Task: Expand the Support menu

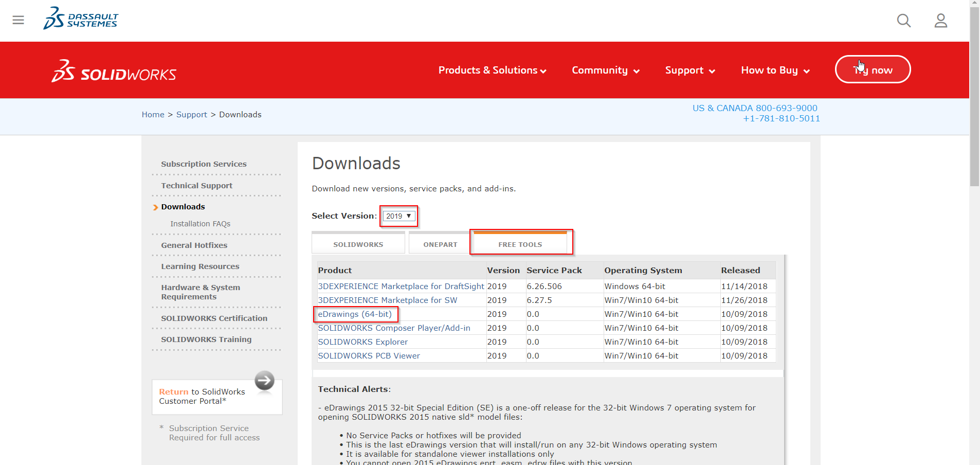Action: click(690, 70)
